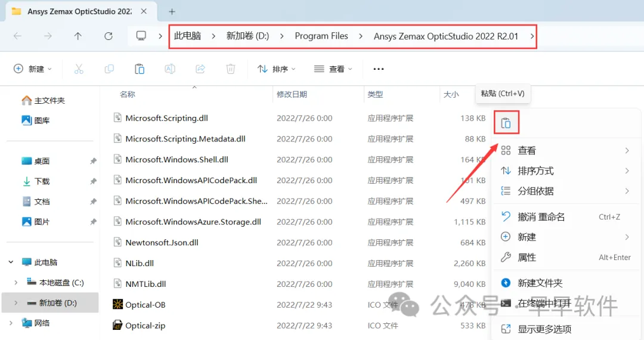The height and width of the screenshot is (340, 644).
Task: Expand the 本地磁盘 (C:) node
Action: point(16,283)
